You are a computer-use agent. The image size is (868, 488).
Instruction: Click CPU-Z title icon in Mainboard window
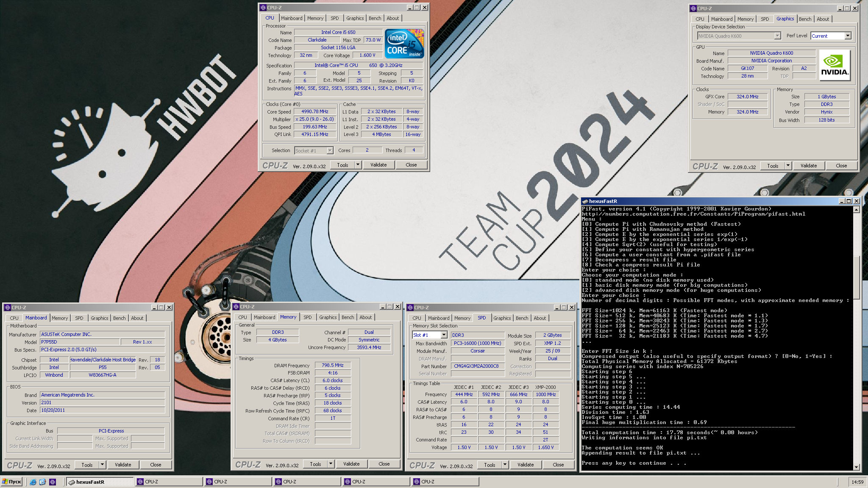click(x=7, y=308)
